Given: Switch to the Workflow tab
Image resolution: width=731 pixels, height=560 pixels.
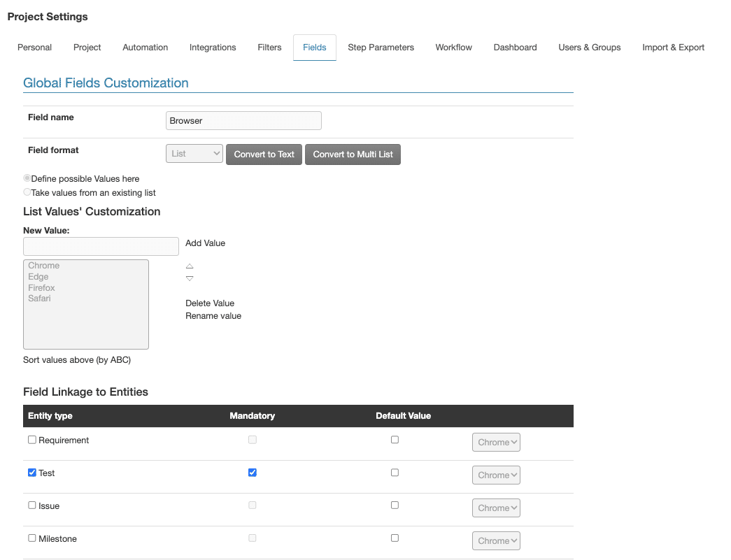Looking at the screenshot, I should click(453, 48).
